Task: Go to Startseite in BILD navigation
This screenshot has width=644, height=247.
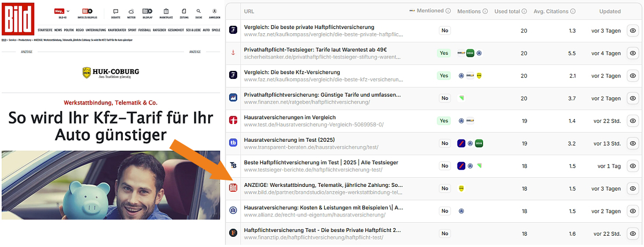Action: (x=45, y=31)
